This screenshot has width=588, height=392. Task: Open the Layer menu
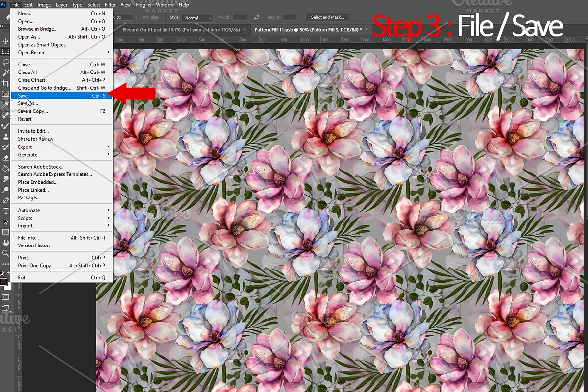[62, 5]
